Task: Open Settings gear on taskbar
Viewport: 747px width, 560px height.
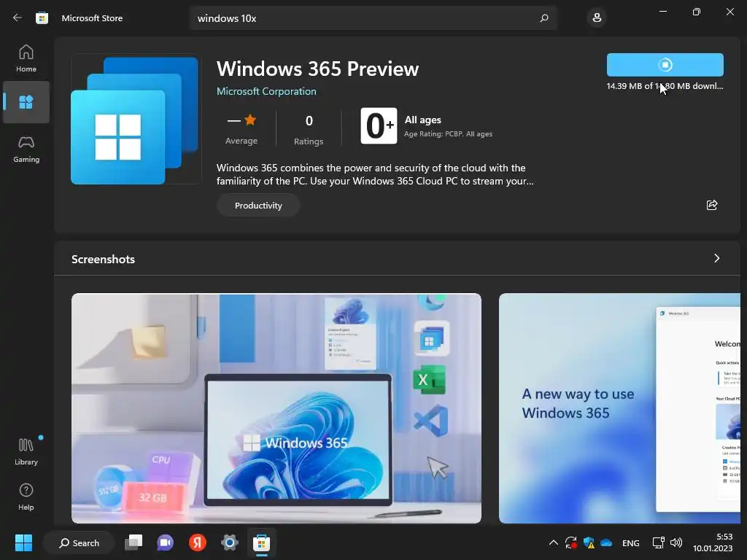Action: (x=230, y=542)
